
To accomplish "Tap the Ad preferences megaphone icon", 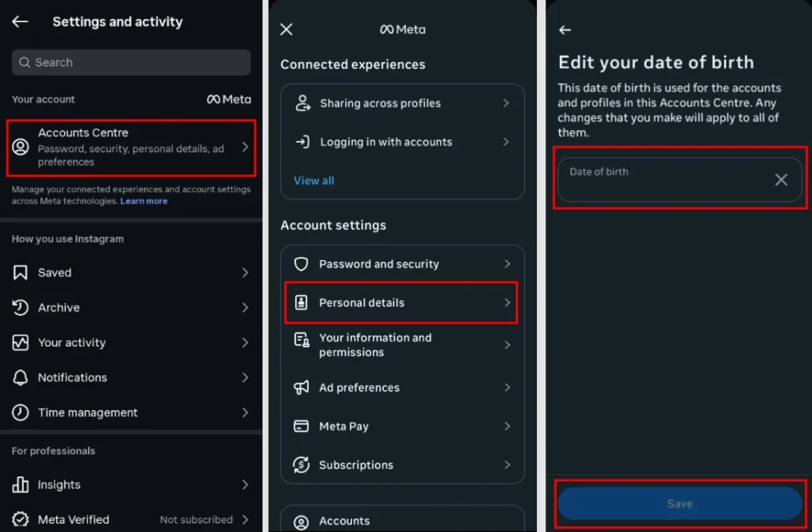I will [301, 388].
